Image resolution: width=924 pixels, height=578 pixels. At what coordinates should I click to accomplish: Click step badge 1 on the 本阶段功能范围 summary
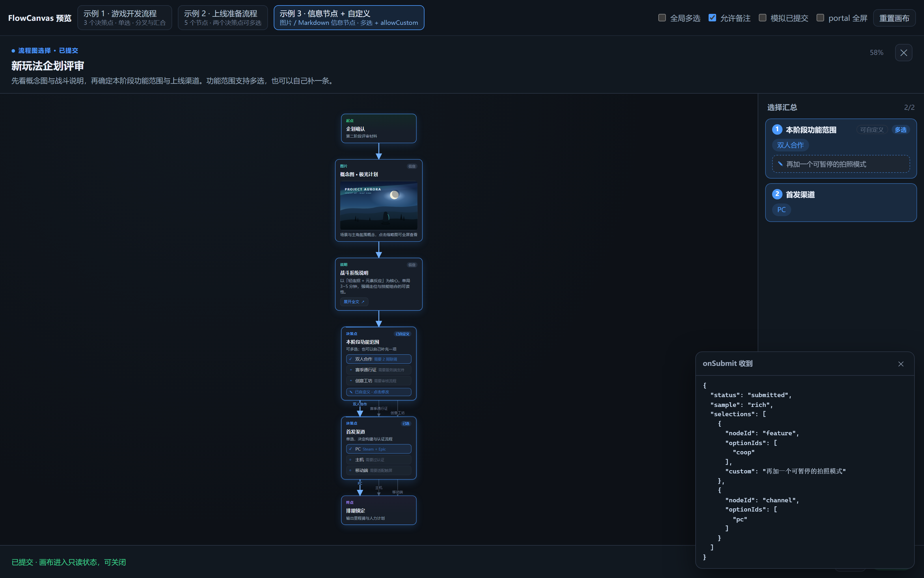pos(777,129)
